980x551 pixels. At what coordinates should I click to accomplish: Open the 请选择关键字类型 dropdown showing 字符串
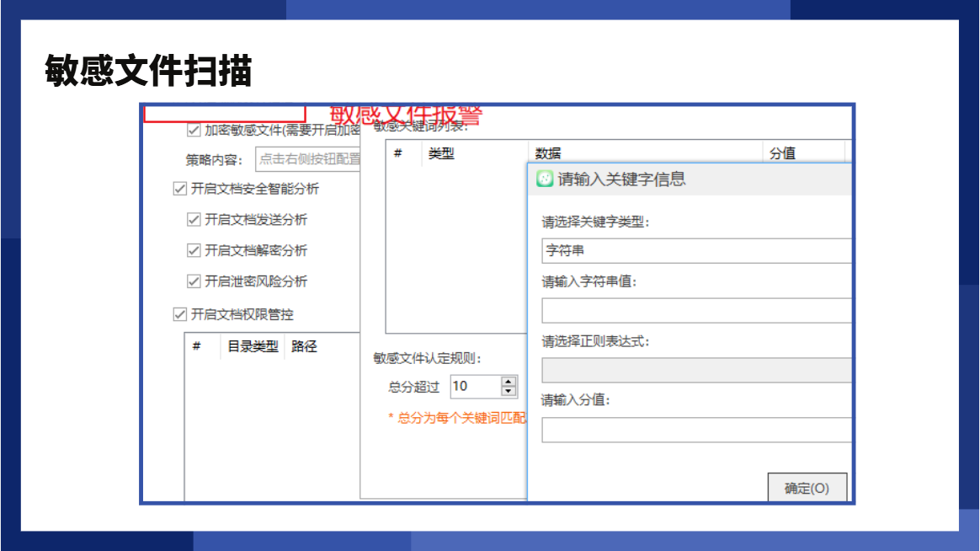(x=696, y=251)
